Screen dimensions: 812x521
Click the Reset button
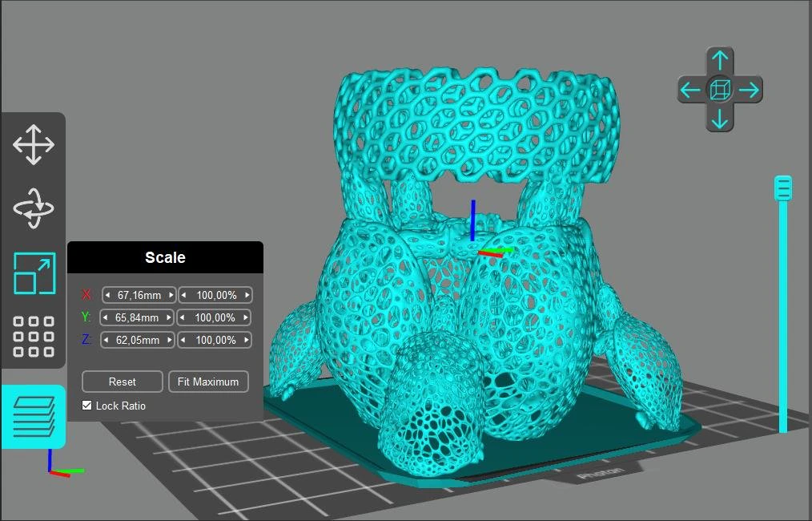click(123, 382)
